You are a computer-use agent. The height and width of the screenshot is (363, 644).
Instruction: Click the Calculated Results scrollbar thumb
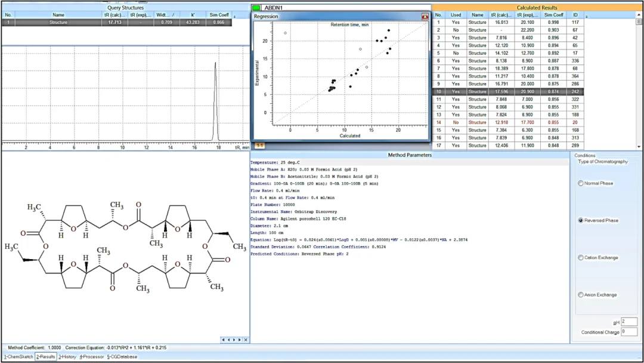coord(639,21)
